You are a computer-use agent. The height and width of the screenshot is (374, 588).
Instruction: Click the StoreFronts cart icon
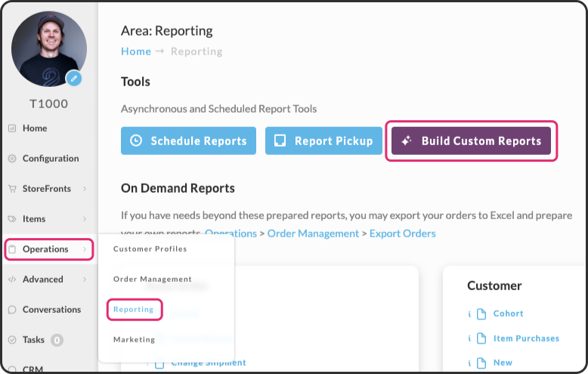click(12, 188)
